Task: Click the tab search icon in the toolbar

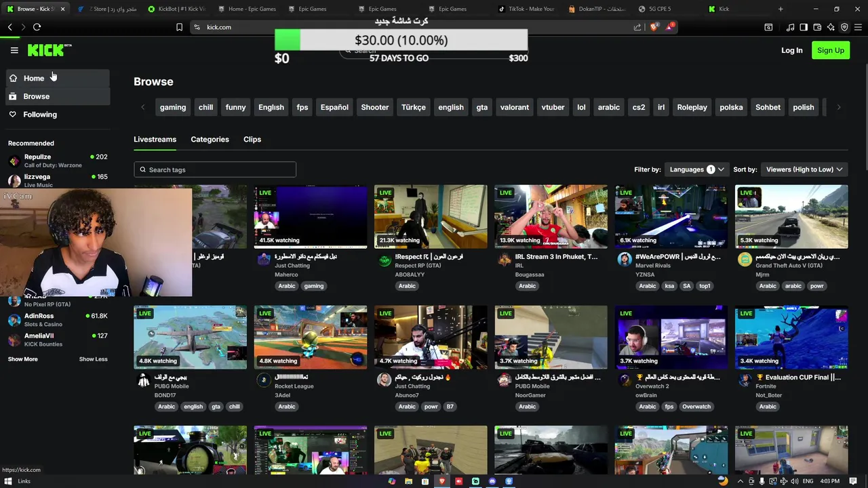Action: [768, 27]
